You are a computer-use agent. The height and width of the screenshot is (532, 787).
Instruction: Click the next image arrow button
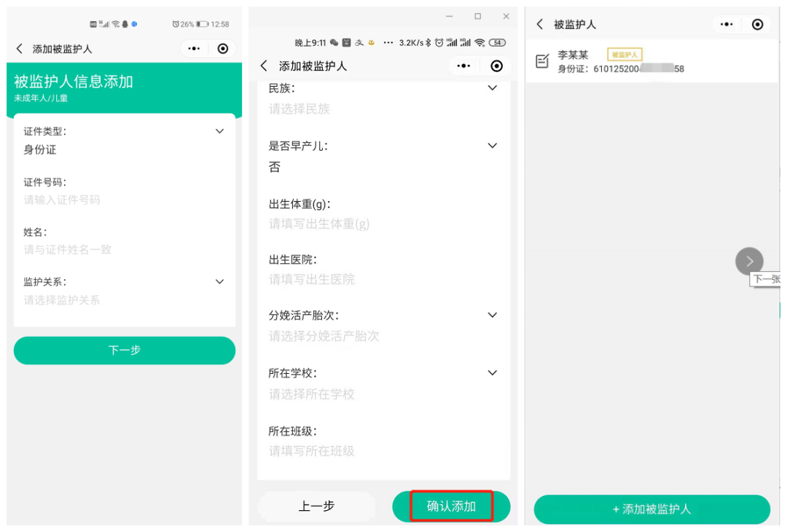click(749, 261)
